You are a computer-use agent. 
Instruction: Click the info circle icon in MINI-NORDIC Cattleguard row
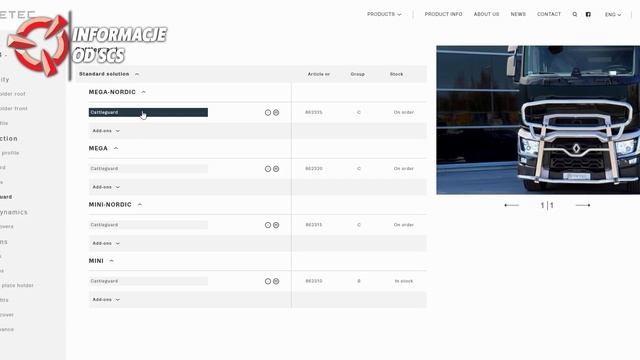(268, 225)
